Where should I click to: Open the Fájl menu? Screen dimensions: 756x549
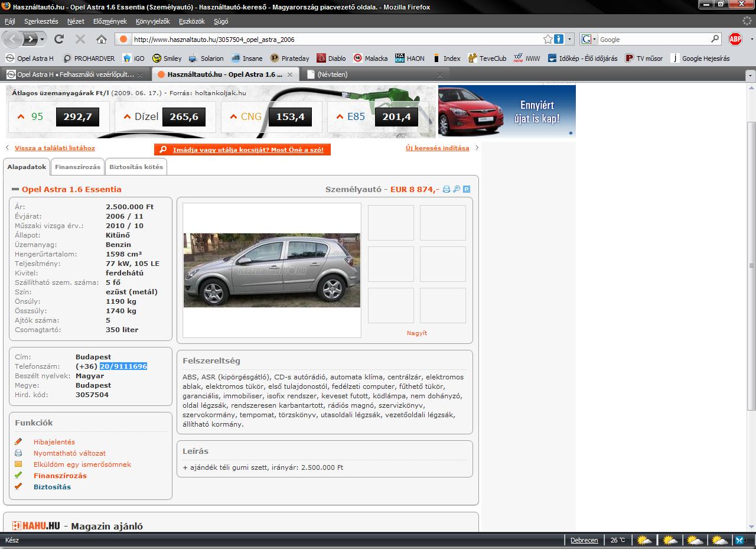pos(10,21)
